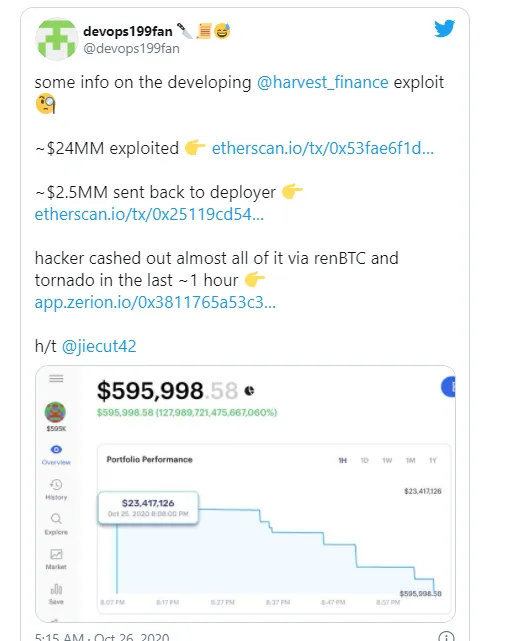Switch chart to 1D timeframe
Screen dimensions: 506x641
364,460
